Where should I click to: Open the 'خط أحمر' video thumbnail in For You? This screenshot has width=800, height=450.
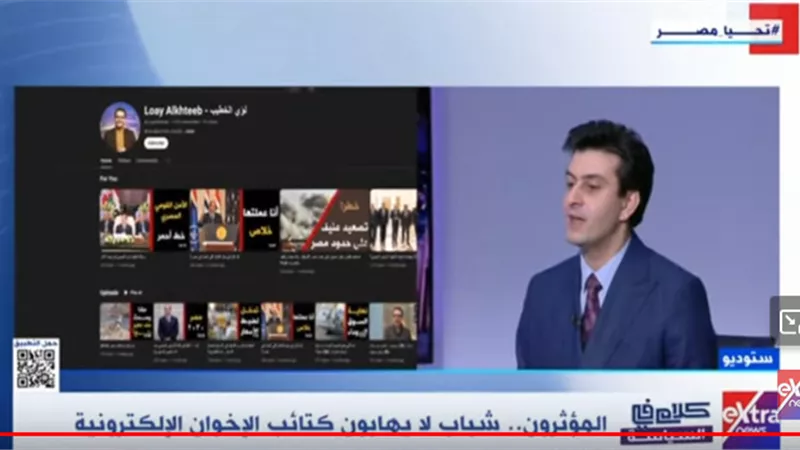pos(144,220)
